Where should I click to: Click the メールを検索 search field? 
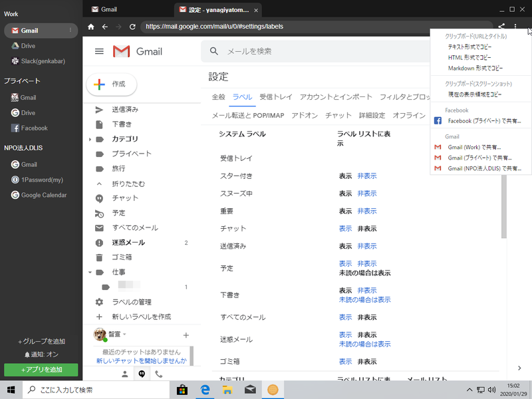coord(319,51)
